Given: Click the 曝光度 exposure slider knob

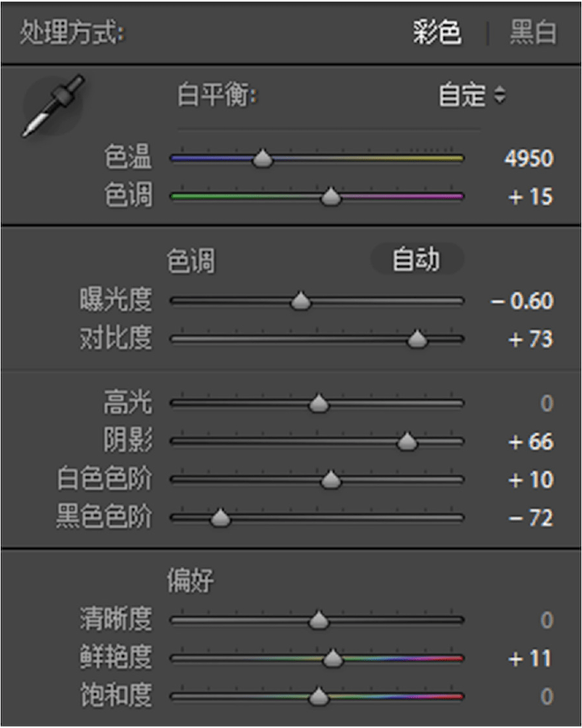Looking at the screenshot, I should pyautogui.click(x=301, y=300).
